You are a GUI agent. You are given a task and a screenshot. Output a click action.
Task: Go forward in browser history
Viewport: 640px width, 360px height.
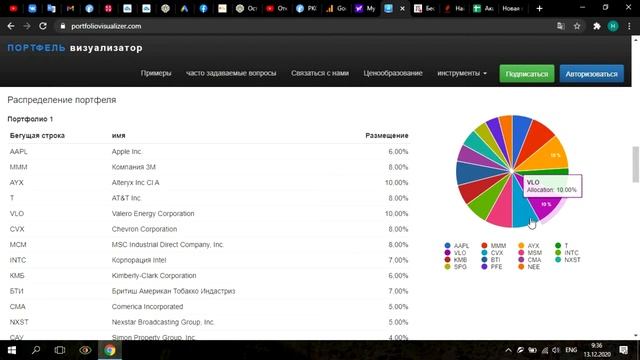27,26
